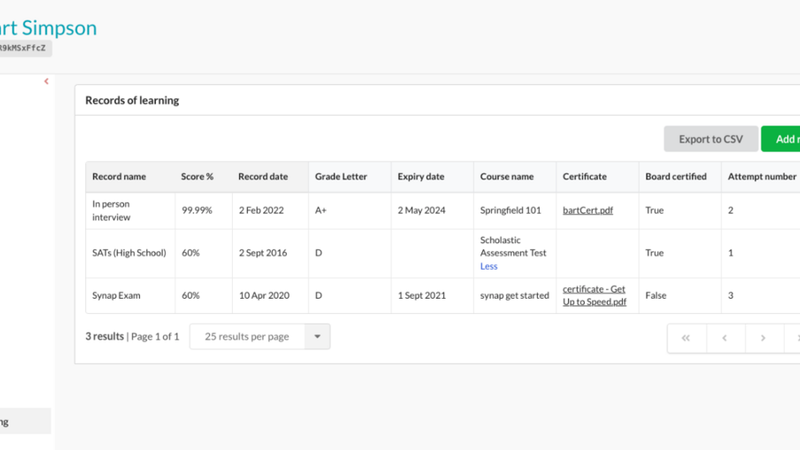
Task: Click Attempt number column header
Action: pos(762,177)
